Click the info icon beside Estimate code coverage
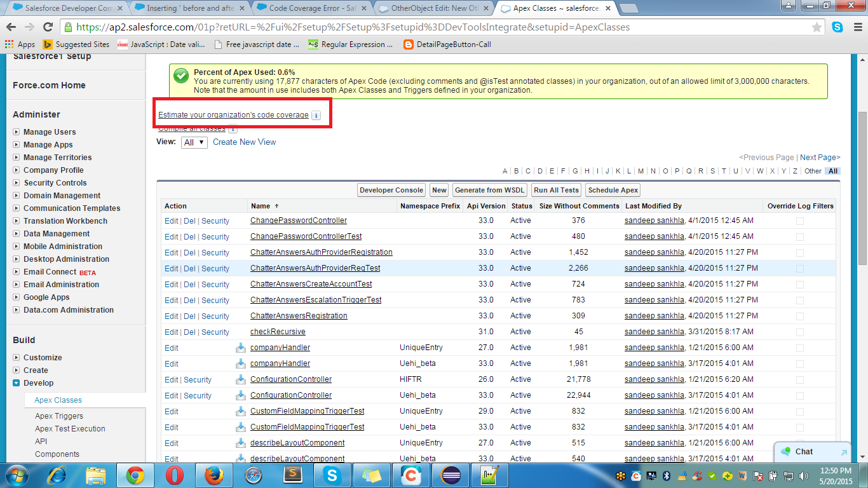The height and width of the screenshot is (488, 868). 316,115
